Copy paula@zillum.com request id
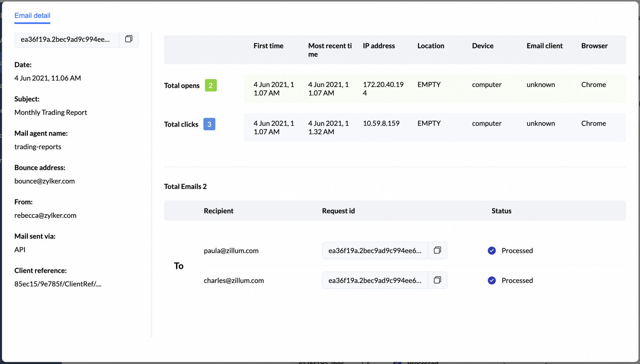The width and height of the screenshot is (640, 364). 437,250
